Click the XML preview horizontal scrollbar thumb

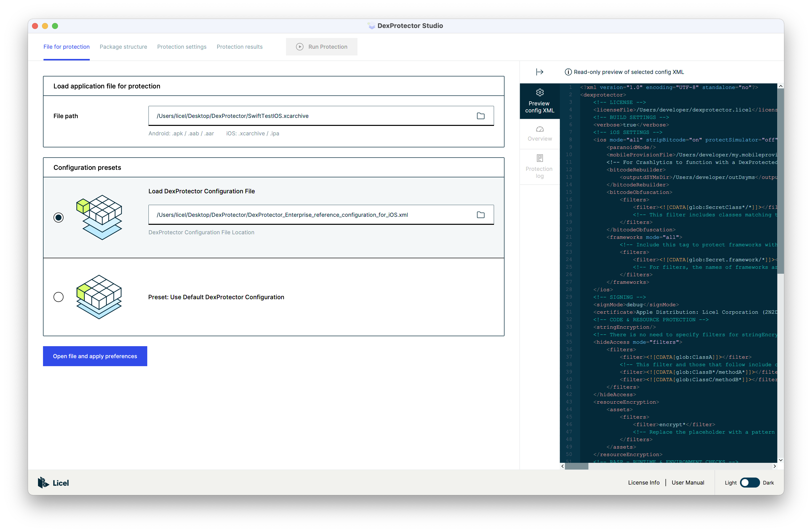pos(576,466)
